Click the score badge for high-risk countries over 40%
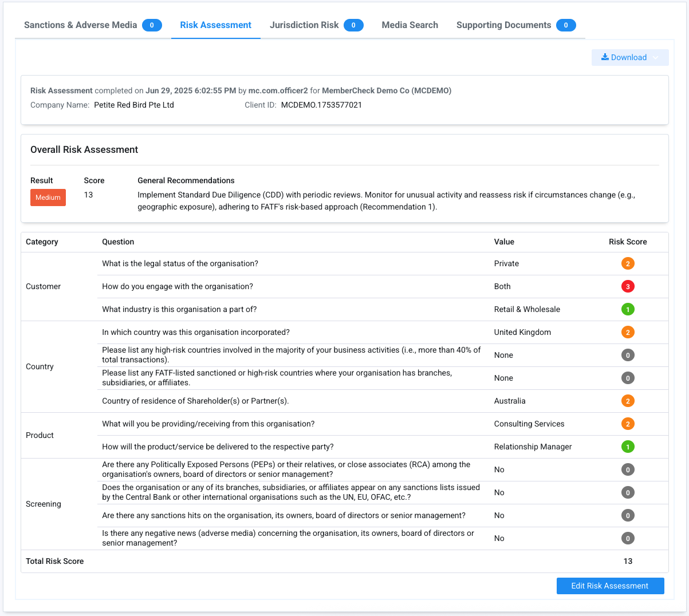The width and height of the screenshot is (689, 616). pos(628,356)
